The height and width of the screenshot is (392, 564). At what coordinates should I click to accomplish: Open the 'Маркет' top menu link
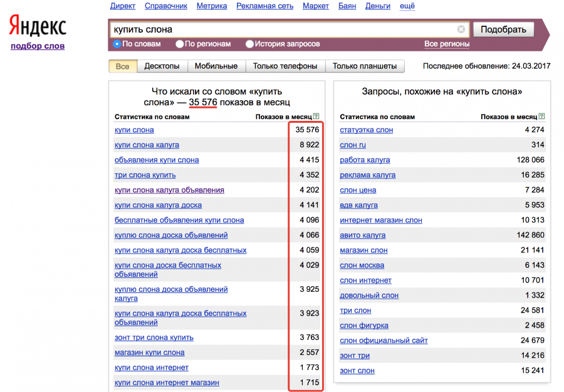tap(316, 6)
